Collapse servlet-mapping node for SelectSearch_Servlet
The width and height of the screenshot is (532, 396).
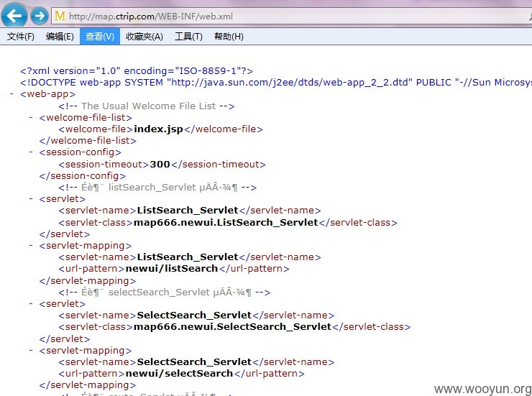coord(31,351)
